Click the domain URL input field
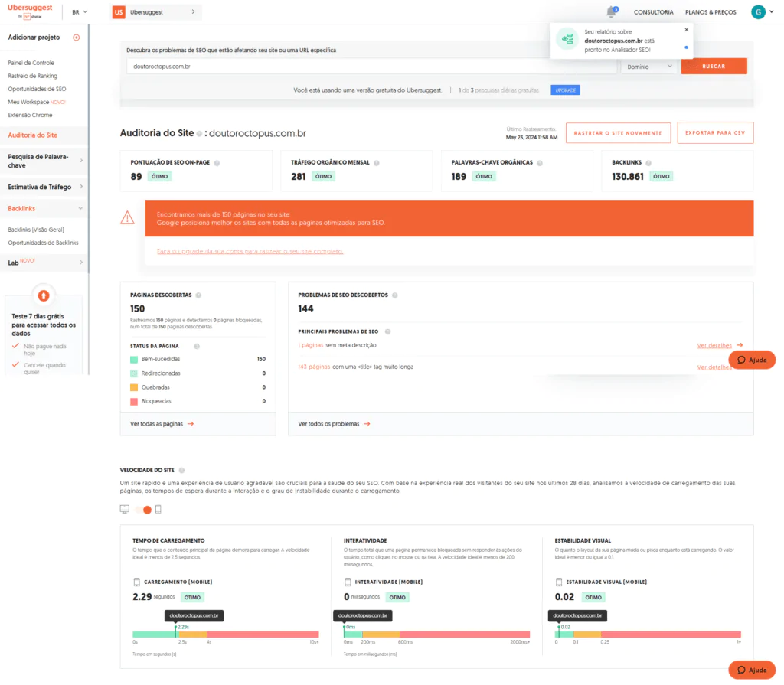 [x=371, y=67]
